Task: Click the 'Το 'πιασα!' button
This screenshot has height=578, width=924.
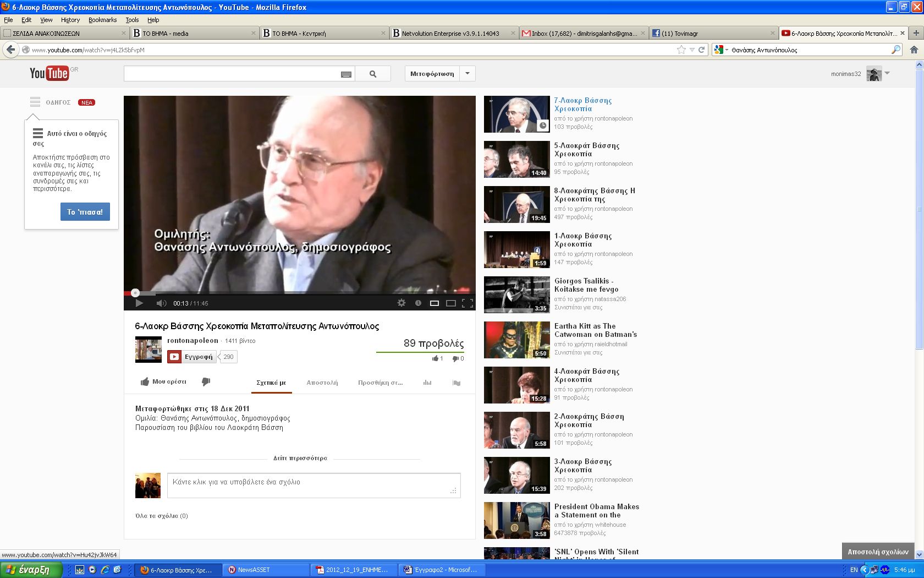Action: tap(85, 212)
